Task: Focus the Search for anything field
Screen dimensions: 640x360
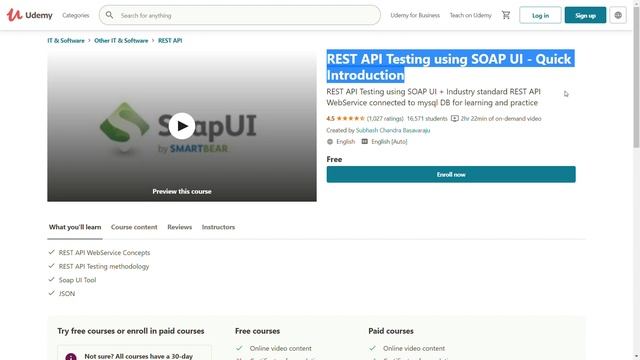Action: pos(240,15)
